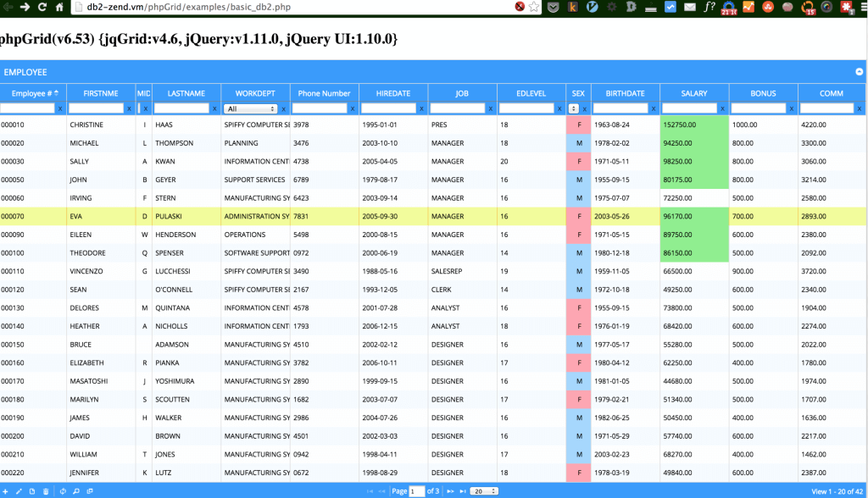Go to next page of employee grid
This screenshot has width=868, height=498.
[450, 491]
